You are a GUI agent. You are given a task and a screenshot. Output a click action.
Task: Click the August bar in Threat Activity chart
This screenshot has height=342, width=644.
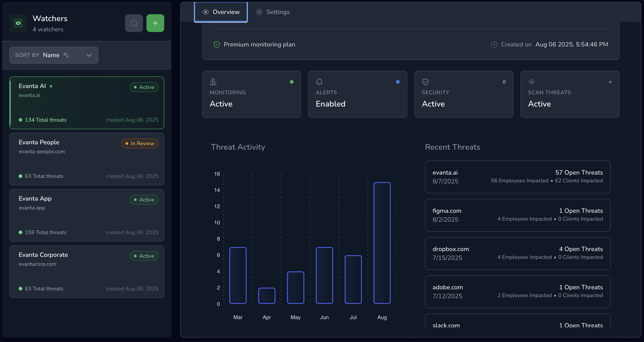[382, 243]
